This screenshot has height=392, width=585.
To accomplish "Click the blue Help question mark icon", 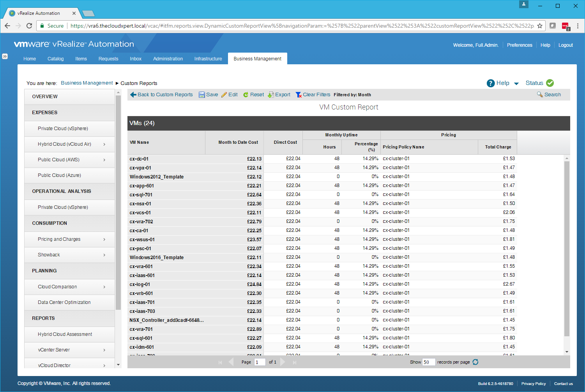I will [491, 83].
